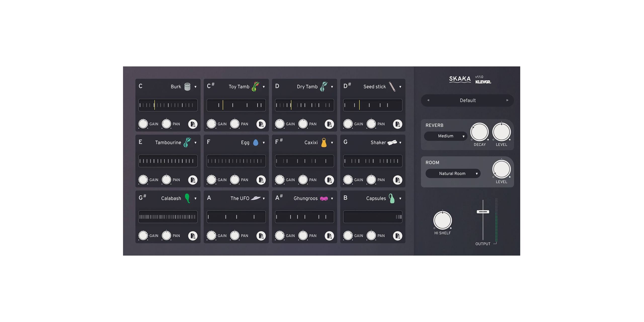Click the browse sample icon on Burk pad
The width and height of the screenshot is (644, 322).
[193, 124]
